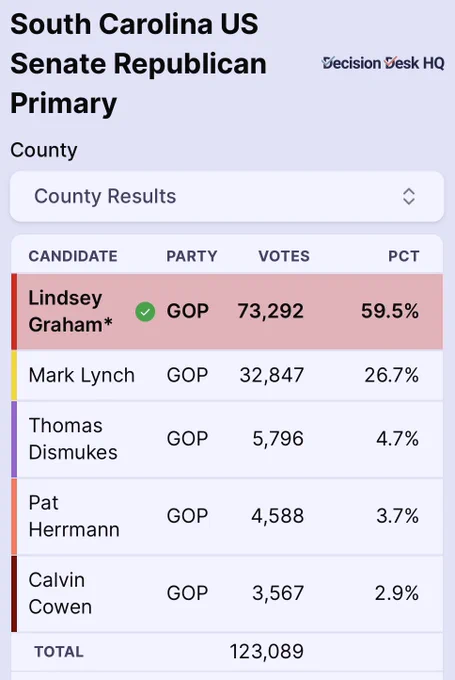Sort by the VOTES column header

click(284, 256)
